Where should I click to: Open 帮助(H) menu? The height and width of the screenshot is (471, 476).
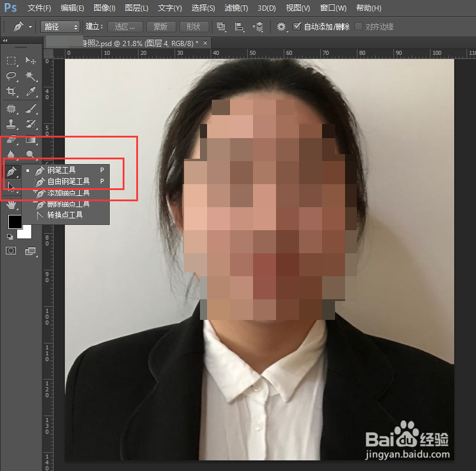click(369, 8)
